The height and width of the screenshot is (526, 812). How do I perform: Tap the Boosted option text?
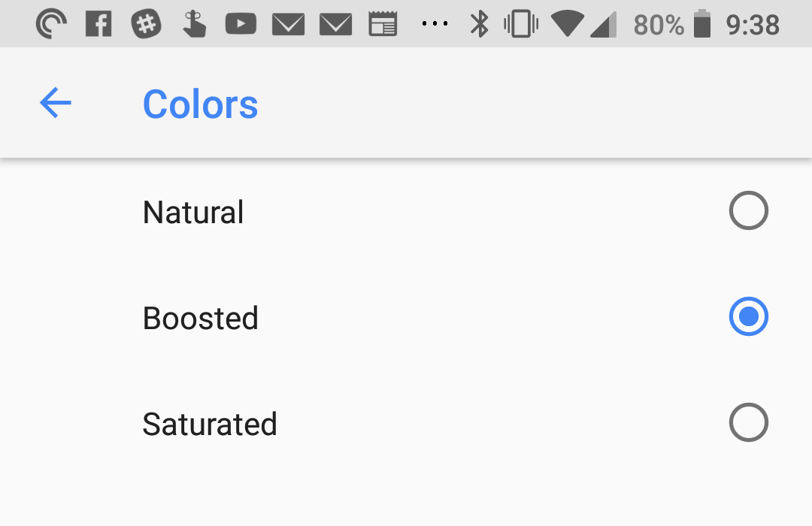click(x=201, y=318)
